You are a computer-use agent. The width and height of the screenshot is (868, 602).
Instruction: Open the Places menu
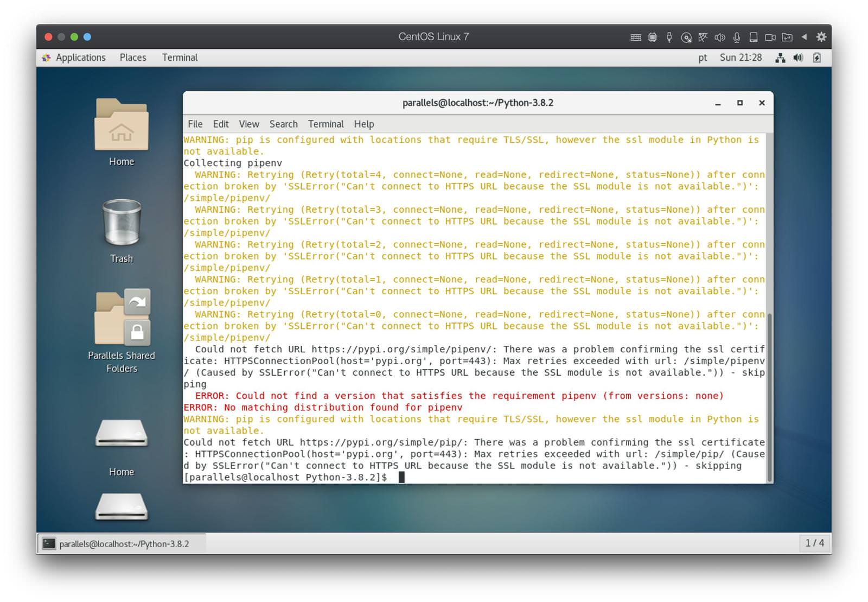pos(133,58)
